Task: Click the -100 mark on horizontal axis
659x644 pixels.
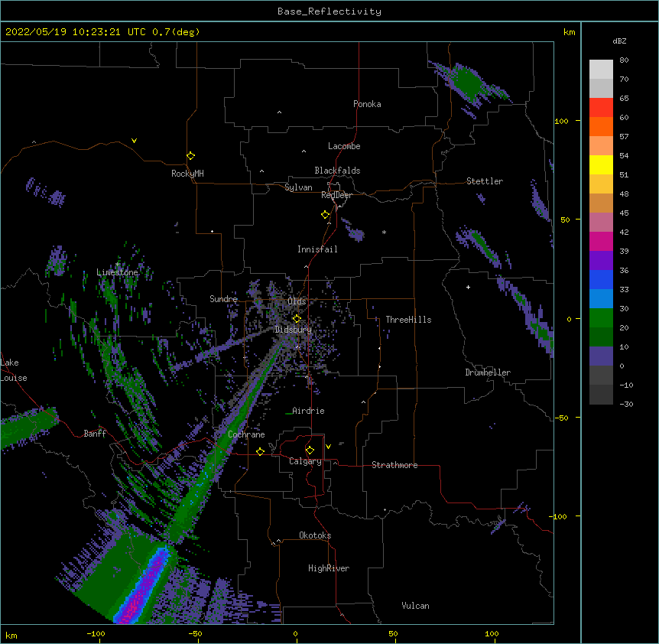Action: [96, 633]
